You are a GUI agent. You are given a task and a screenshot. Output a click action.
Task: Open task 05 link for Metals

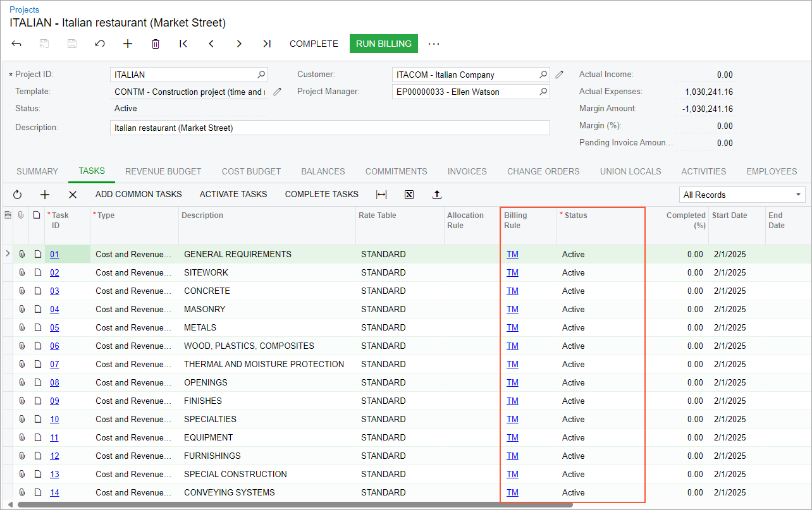coord(54,327)
